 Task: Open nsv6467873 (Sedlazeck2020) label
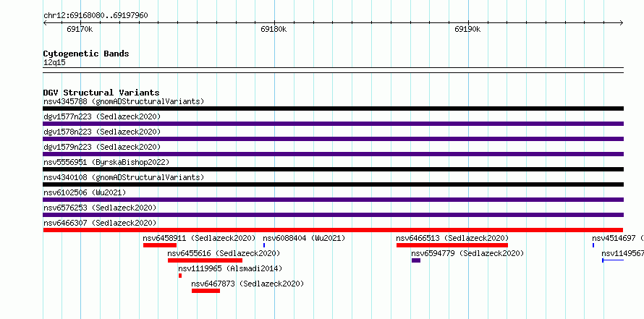[247, 284]
